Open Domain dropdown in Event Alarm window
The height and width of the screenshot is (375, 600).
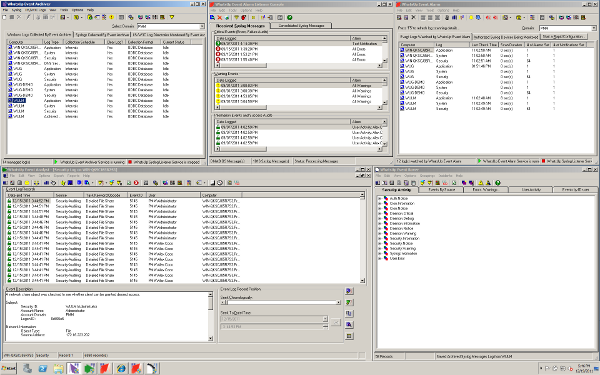click(x=593, y=28)
